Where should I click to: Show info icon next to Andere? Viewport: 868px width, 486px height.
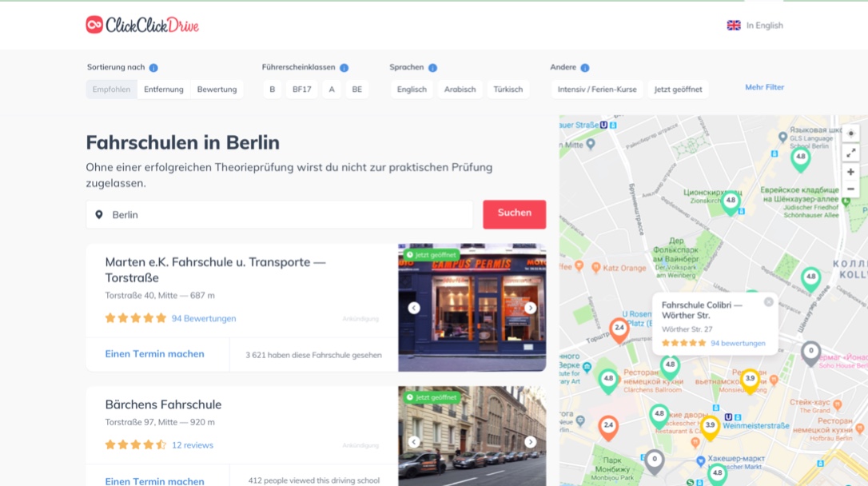tap(584, 67)
